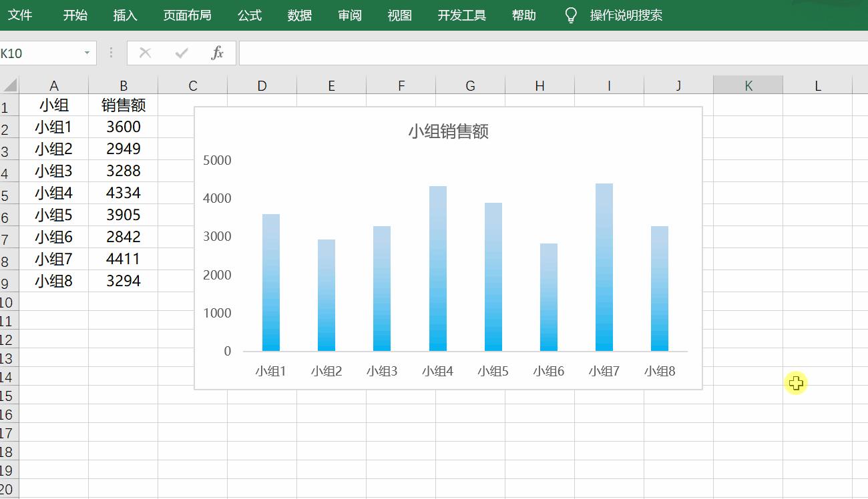Click the tallest bar for 小组7 in the chart

tap(604, 267)
